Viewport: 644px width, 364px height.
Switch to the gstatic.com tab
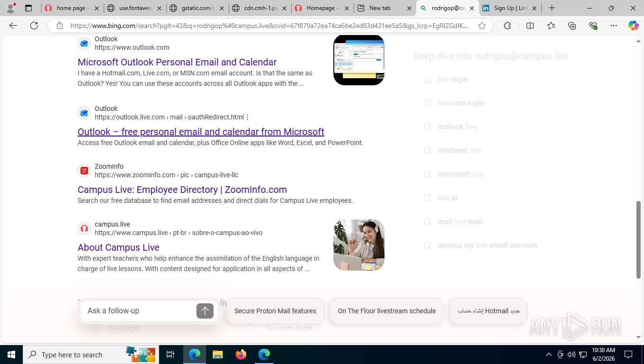[197, 8]
